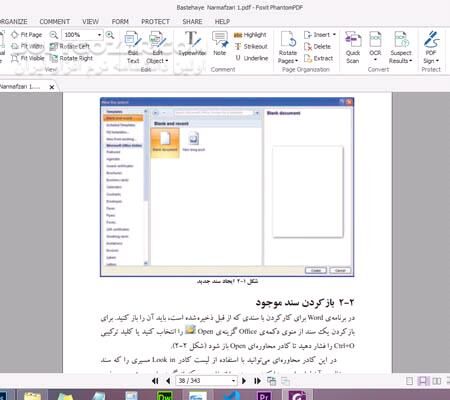
Task: Select the Edit Text tool
Action: tap(133, 47)
